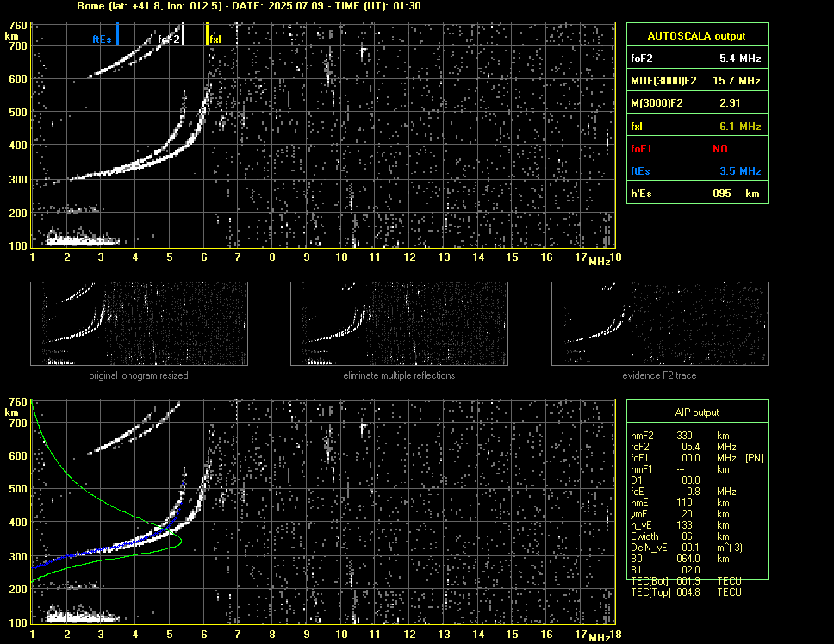
Task: Click the 'evidence F2 trace' caption
Action: [659, 375]
